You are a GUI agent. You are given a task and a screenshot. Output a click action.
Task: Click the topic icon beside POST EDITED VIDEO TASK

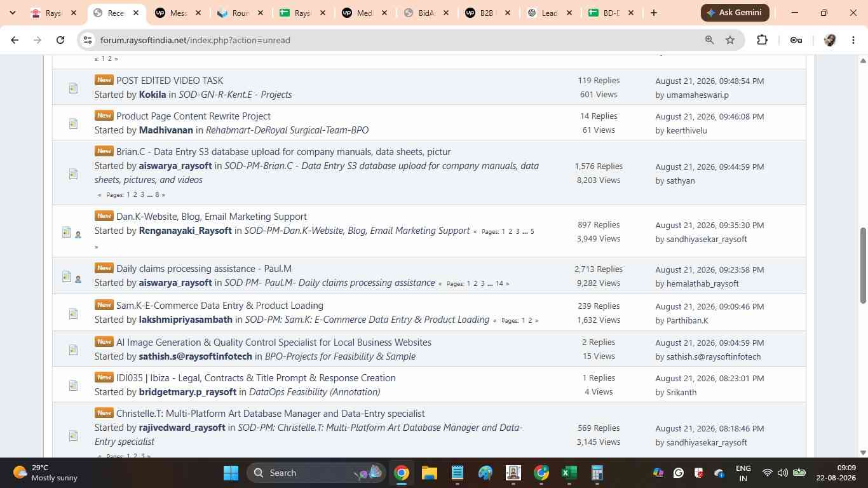click(x=73, y=88)
